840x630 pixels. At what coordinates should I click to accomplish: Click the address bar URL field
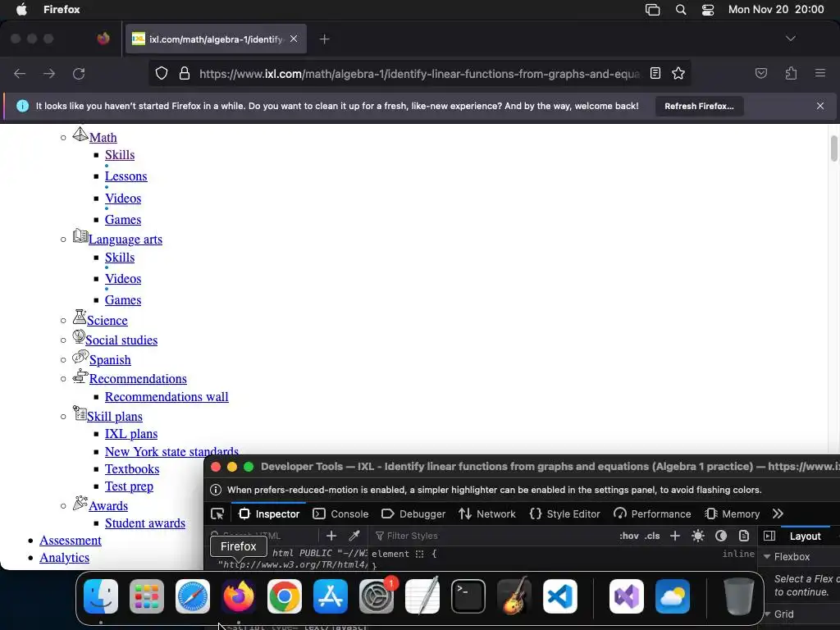(419, 73)
